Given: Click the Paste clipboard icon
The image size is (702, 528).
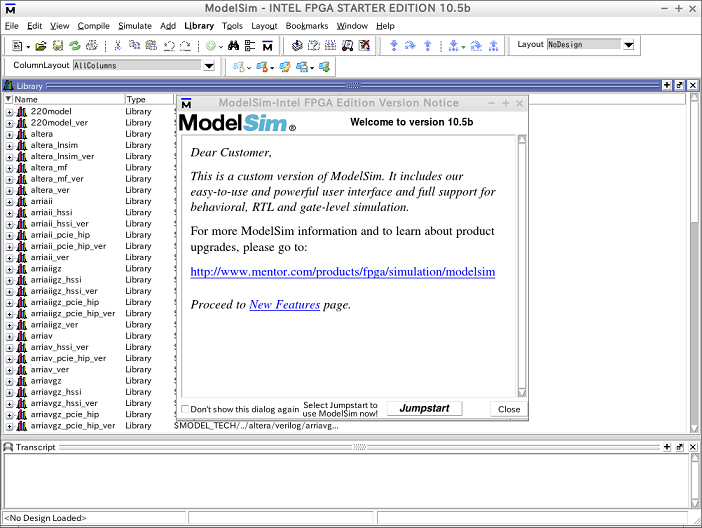Looking at the screenshot, I should click(151, 46).
